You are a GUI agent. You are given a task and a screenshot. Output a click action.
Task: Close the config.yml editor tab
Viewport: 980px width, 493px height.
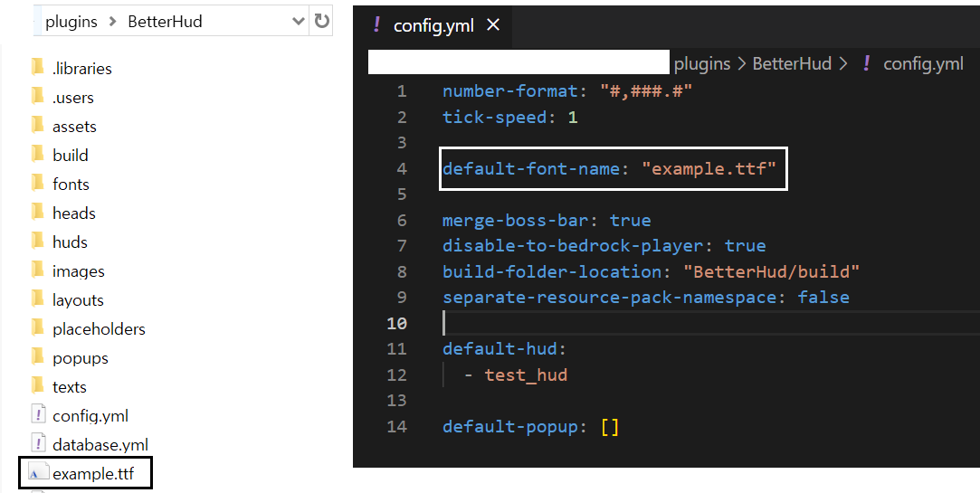coord(493,25)
